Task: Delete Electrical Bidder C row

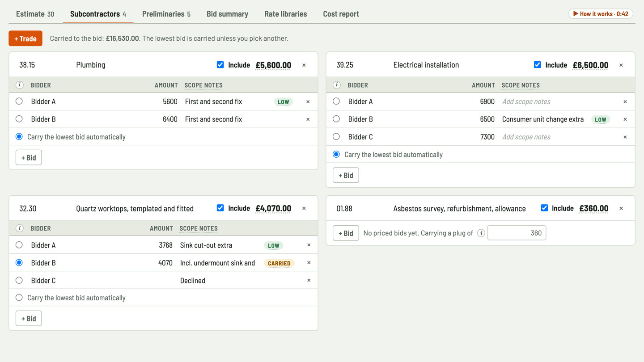Action: [x=625, y=137]
